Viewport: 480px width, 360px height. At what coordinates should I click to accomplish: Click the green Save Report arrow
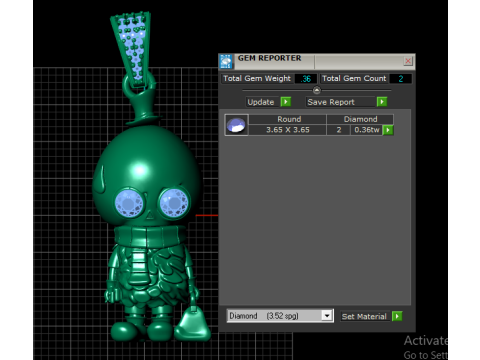(382, 102)
